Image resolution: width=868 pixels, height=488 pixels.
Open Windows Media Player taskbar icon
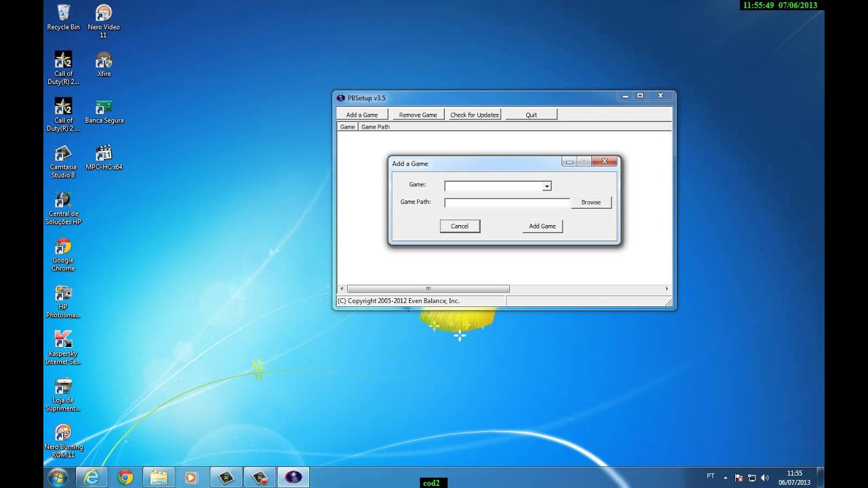coord(192,477)
